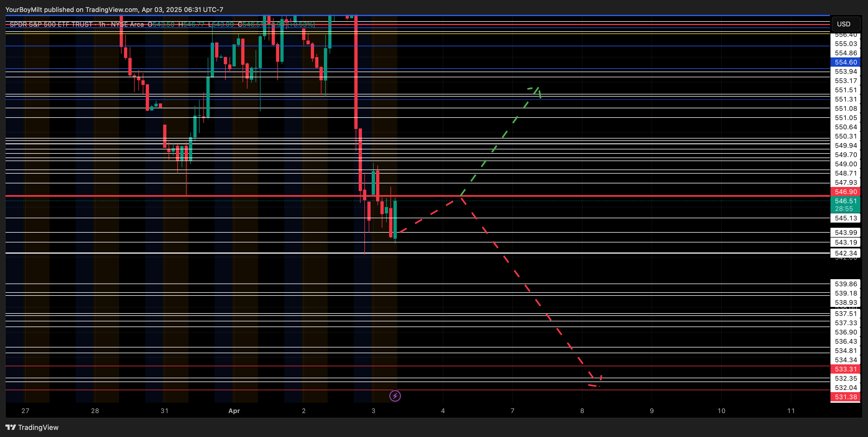Click the 539.86 price axis label
Screen dimensions: 868x437
click(x=845, y=284)
